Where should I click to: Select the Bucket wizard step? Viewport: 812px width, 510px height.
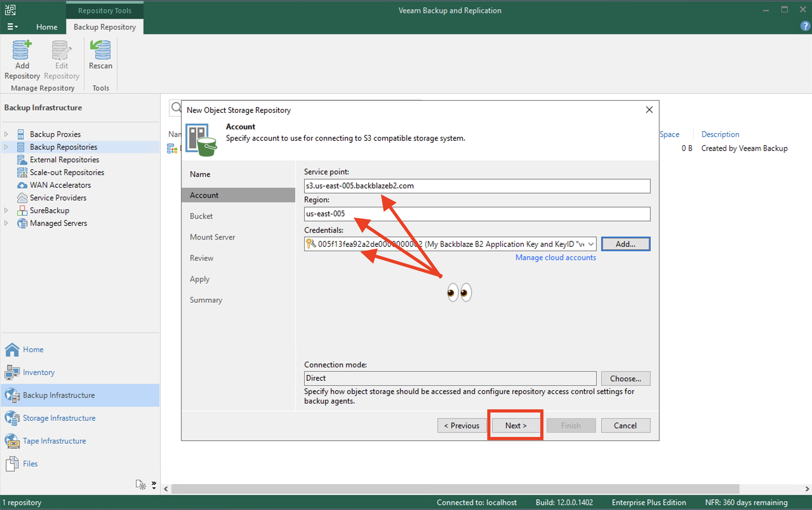tap(201, 216)
